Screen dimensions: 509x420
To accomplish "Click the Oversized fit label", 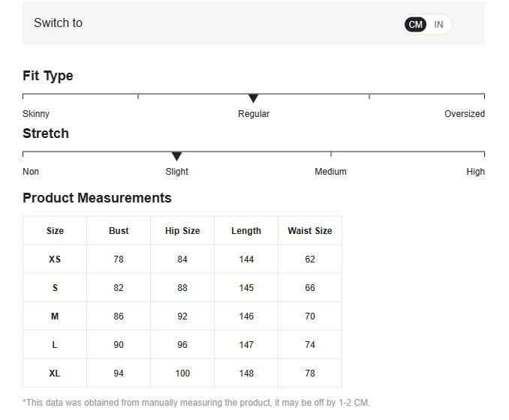I will click(x=464, y=114).
